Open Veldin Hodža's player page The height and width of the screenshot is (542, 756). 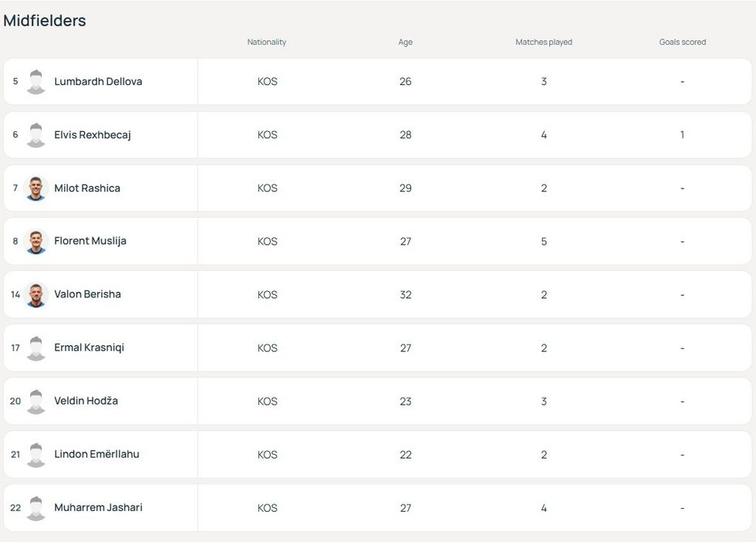86,401
